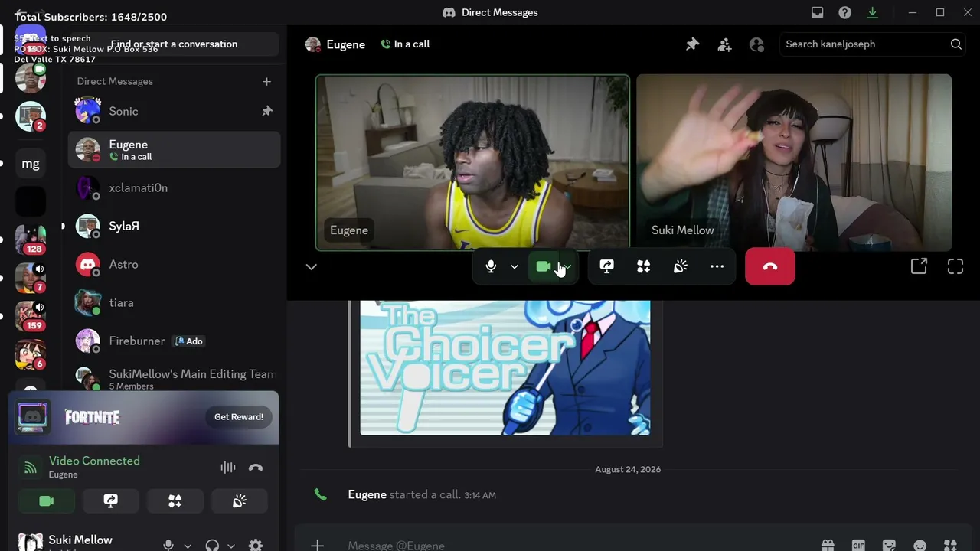980x551 pixels.
Task: Open apps launcher in message bar
Action: click(950, 545)
